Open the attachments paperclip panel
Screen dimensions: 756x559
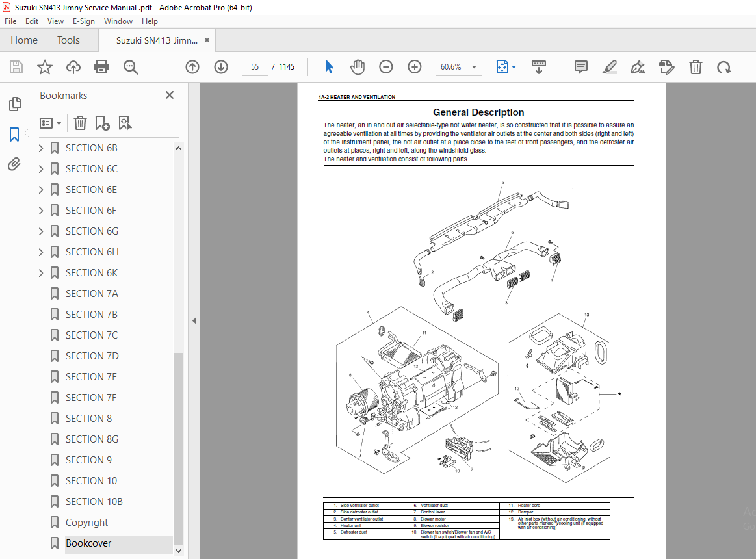click(x=14, y=164)
